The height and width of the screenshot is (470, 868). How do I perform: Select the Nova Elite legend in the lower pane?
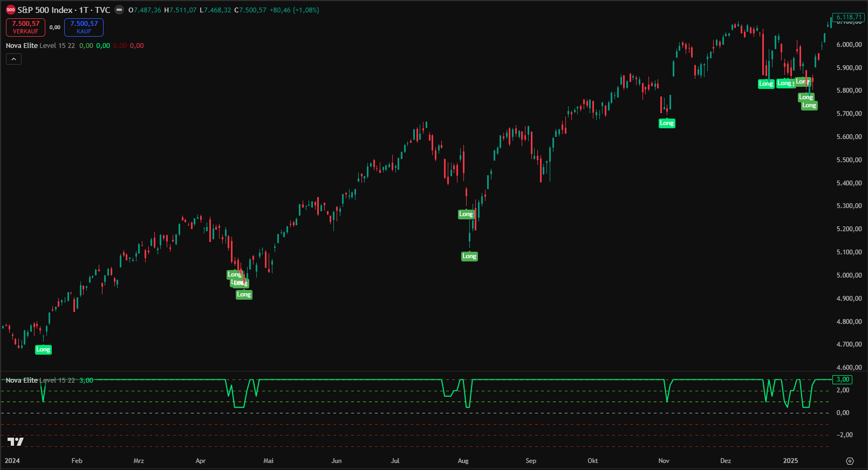pyautogui.click(x=22, y=381)
